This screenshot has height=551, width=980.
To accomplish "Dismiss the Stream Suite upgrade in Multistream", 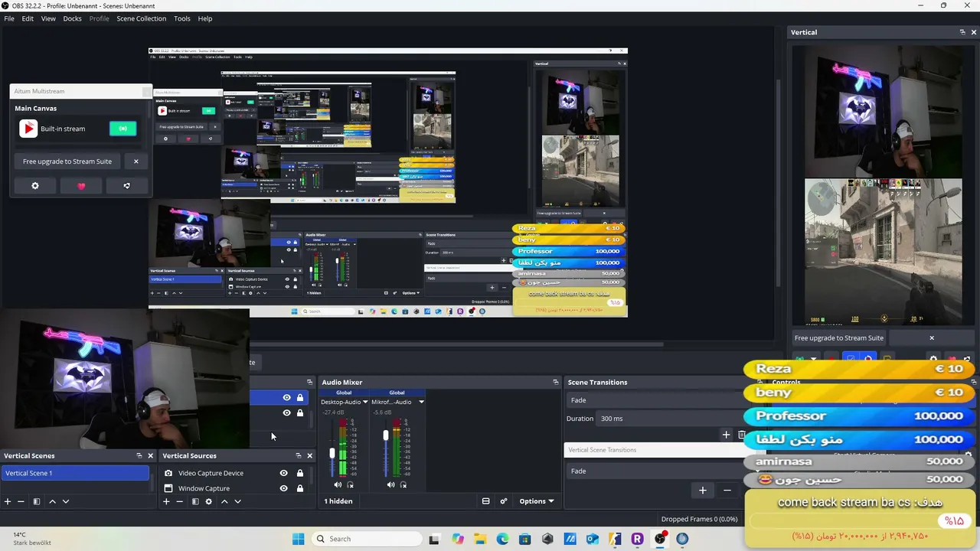I will click(136, 161).
